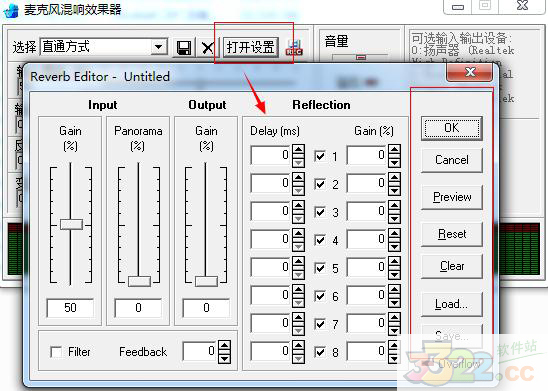The height and width of the screenshot is (391, 548).
Task: Click the Delay field for reflection 3
Action: pyautogui.click(x=271, y=211)
